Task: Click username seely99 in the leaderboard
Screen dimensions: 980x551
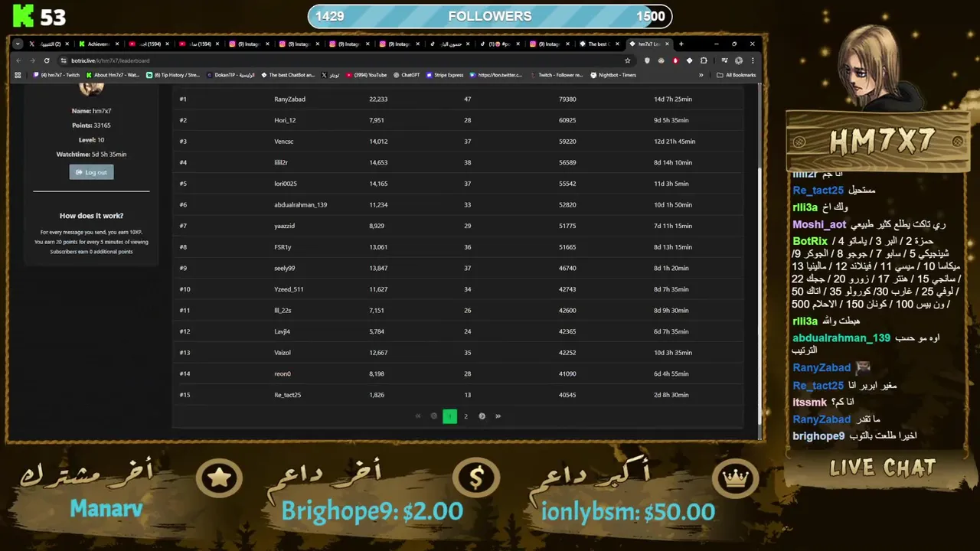Action: (x=284, y=269)
